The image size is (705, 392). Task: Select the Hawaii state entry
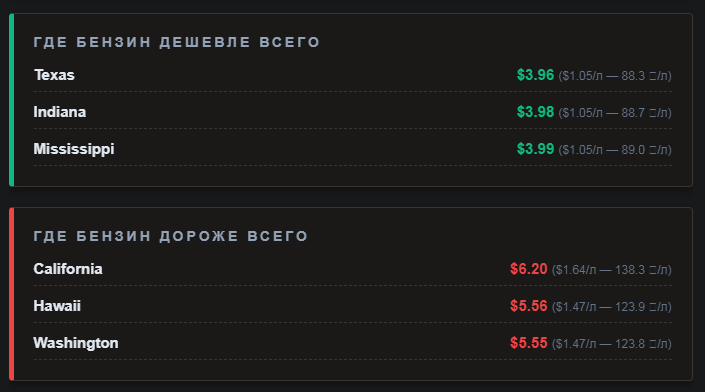click(x=57, y=306)
